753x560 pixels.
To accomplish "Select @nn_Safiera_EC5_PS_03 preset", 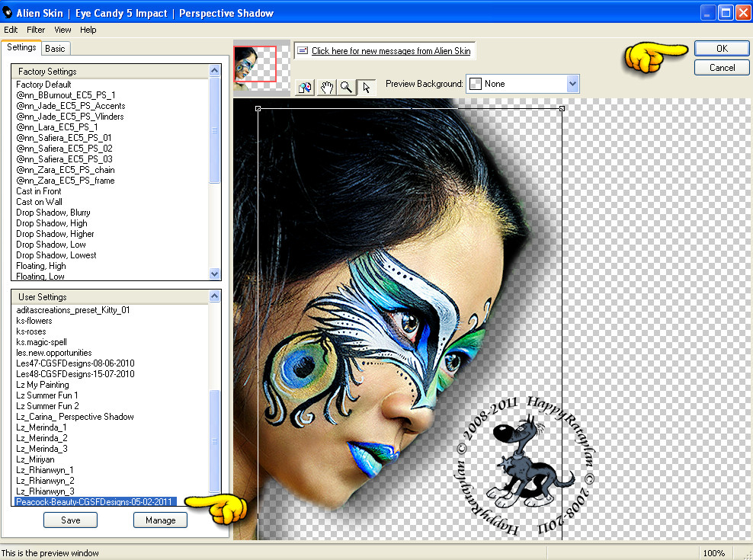I will (64, 159).
